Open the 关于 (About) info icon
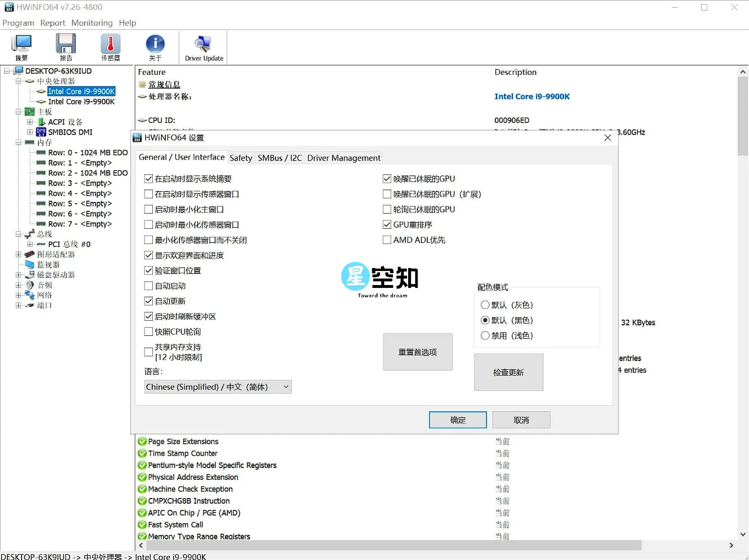This screenshot has width=749, height=560. click(x=155, y=44)
